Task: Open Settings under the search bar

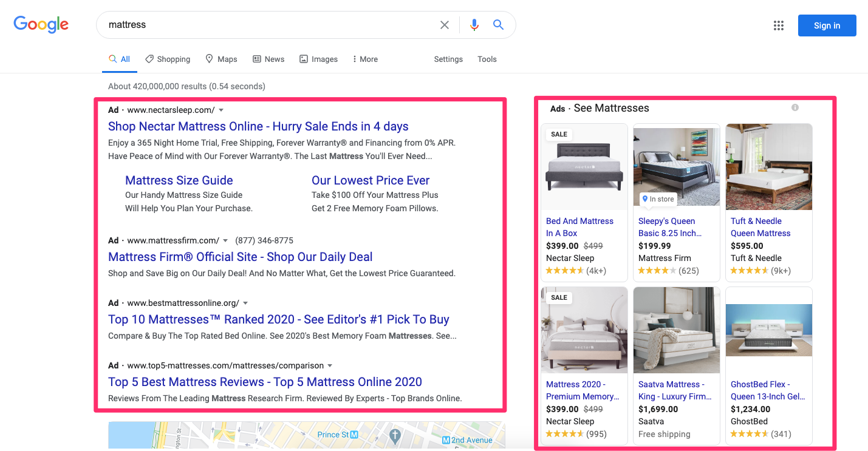Action: [448, 59]
